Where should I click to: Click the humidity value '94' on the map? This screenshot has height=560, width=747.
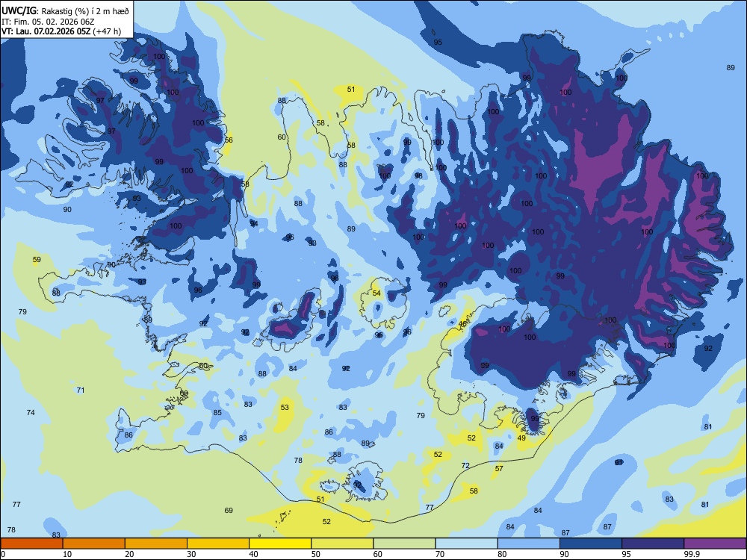pos(254,224)
